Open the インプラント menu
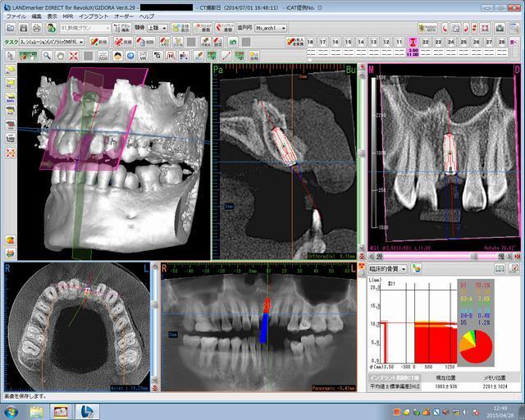 94,16
